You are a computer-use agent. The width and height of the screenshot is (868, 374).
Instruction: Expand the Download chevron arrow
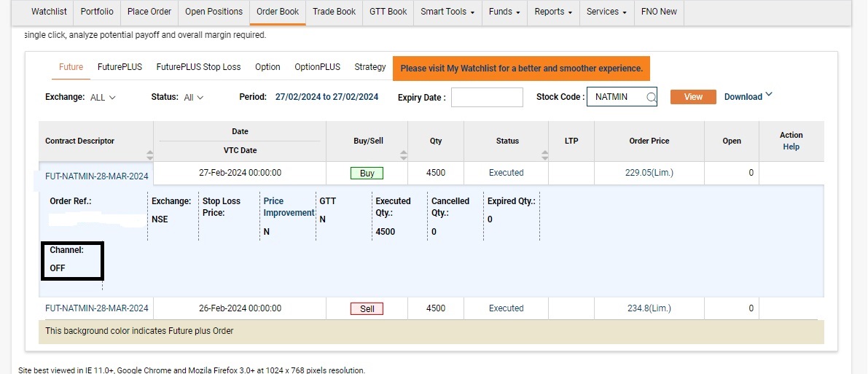coord(768,96)
